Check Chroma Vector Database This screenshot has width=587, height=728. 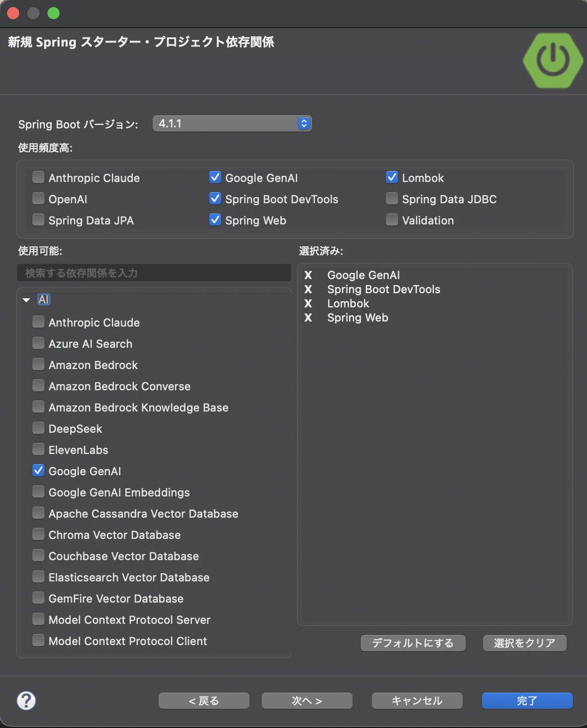click(38, 534)
